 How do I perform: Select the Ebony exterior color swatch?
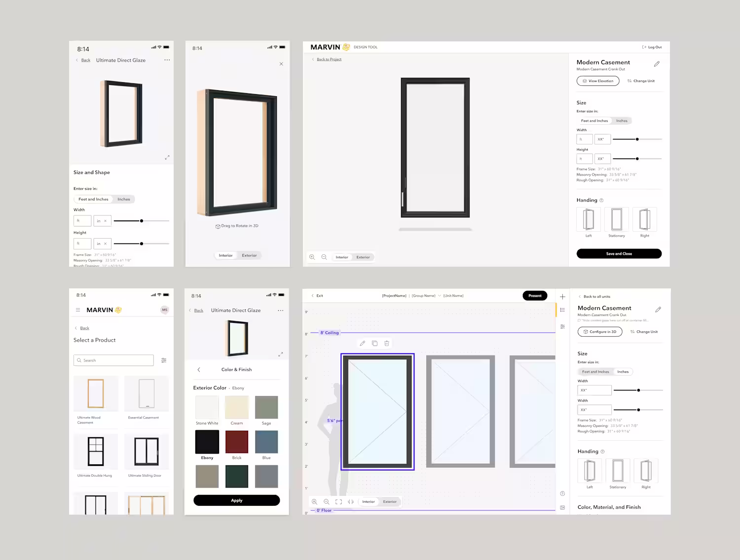pos(207,442)
